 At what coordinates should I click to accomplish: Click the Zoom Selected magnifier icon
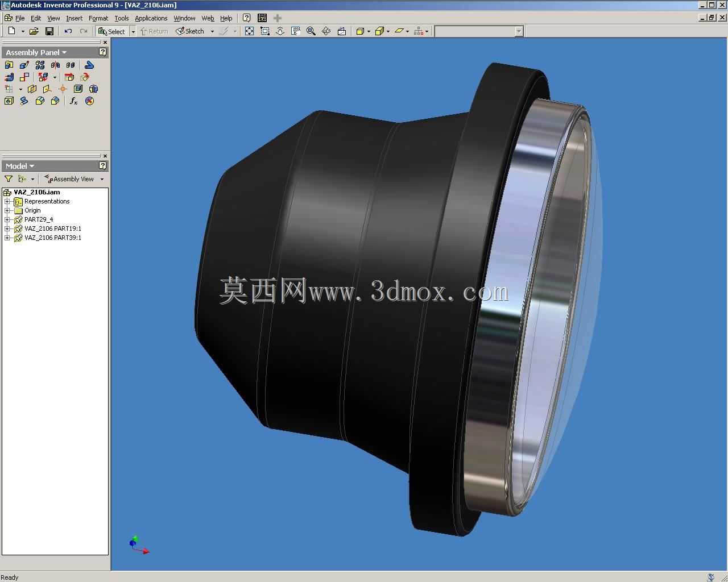tap(311, 31)
